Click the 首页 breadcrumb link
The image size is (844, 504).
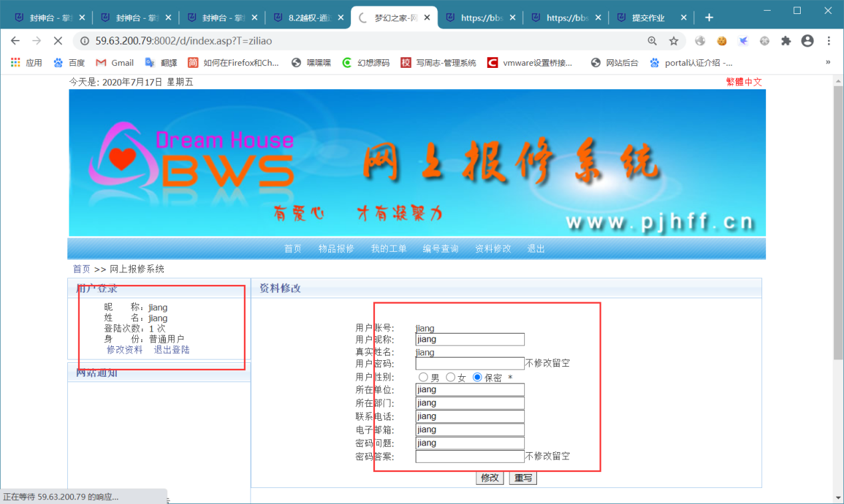click(82, 269)
